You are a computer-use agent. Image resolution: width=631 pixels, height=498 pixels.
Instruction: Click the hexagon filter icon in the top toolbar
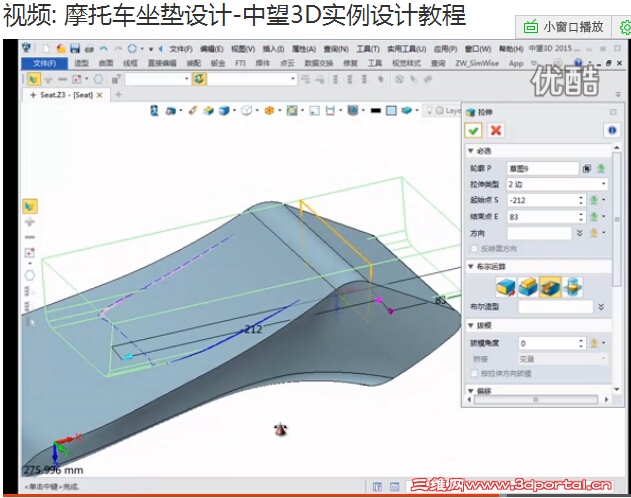[x=98, y=79]
